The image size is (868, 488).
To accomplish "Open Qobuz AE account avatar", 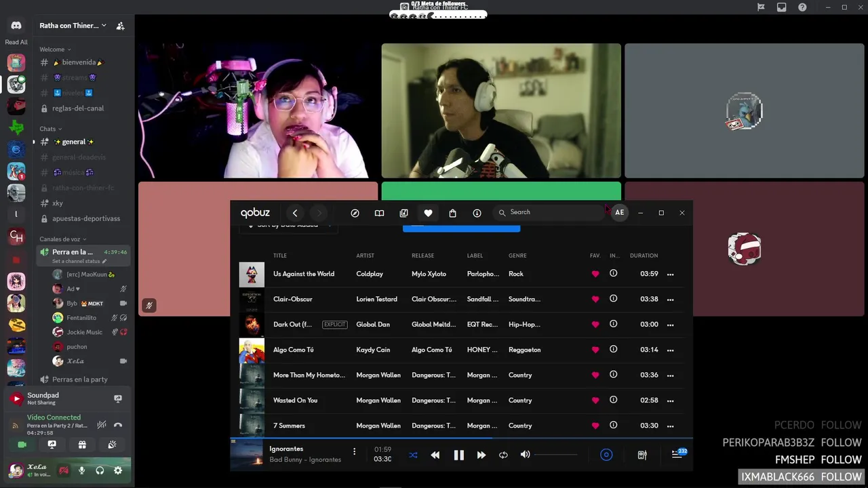I will point(619,213).
